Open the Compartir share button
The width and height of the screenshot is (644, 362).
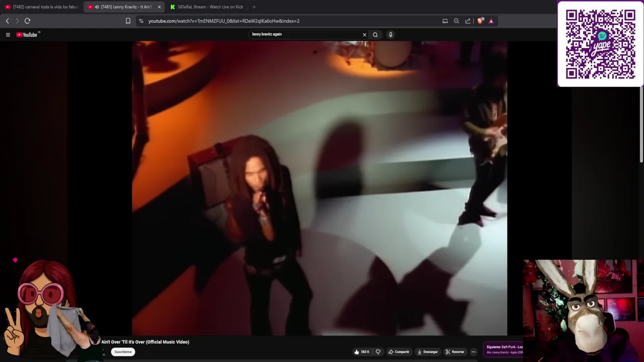click(398, 352)
